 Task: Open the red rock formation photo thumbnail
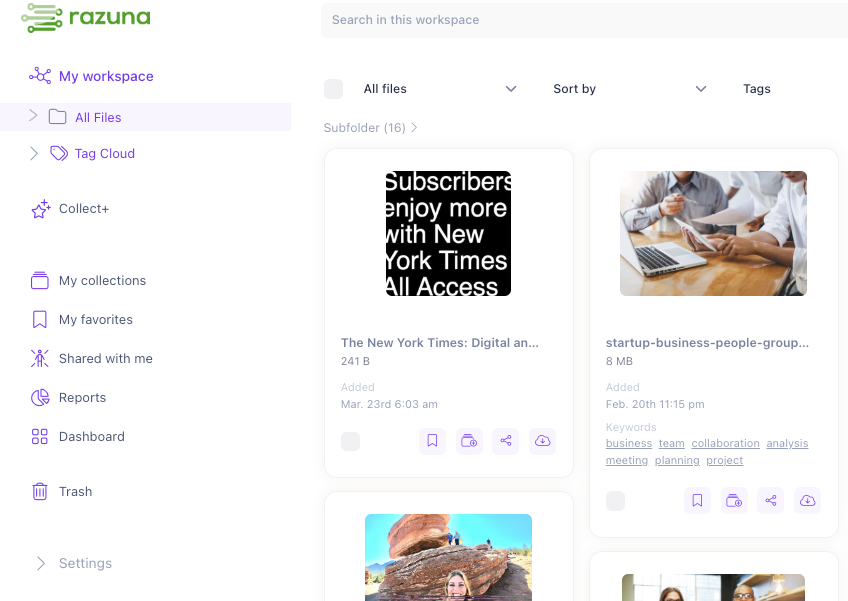pyautogui.click(x=448, y=557)
